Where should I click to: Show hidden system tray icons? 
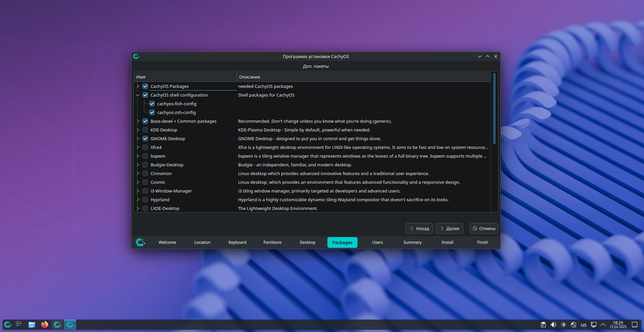pyautogui.click(x=603, y=325)
